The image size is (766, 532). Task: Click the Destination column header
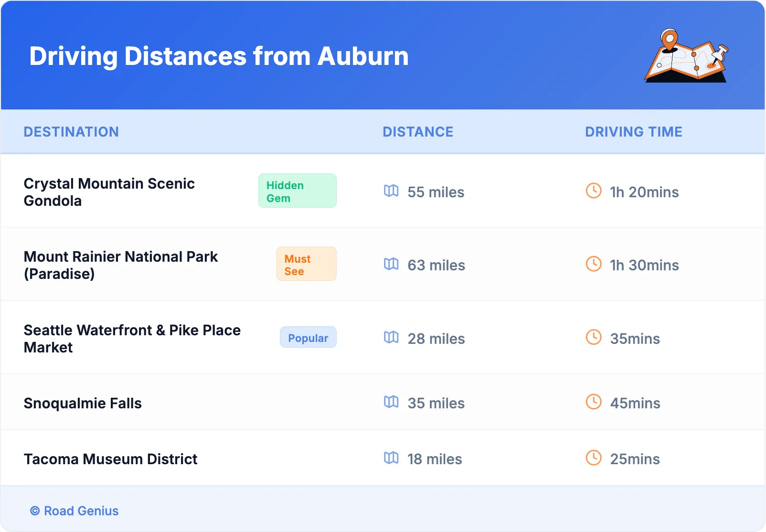click(71, 132)
